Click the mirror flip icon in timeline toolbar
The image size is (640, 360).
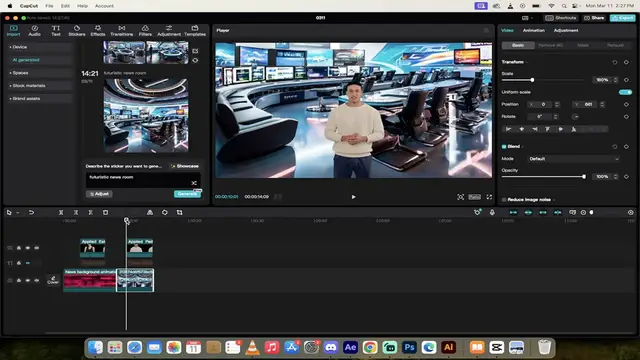point(150,212)
